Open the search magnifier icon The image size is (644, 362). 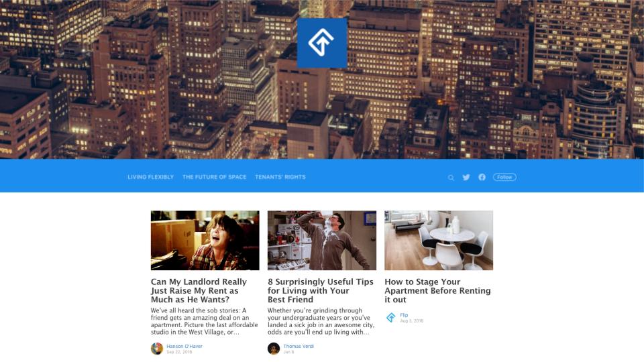pos(451,178)
